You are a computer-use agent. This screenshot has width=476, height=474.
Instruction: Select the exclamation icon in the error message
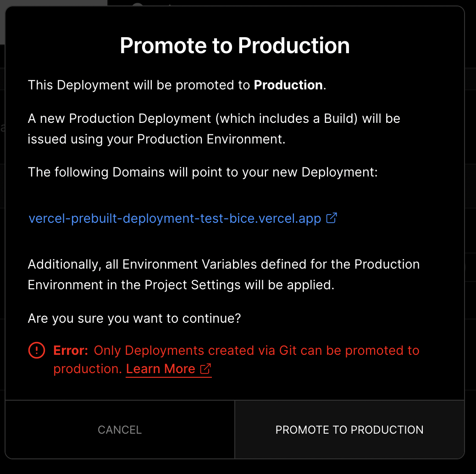point(36,350)
